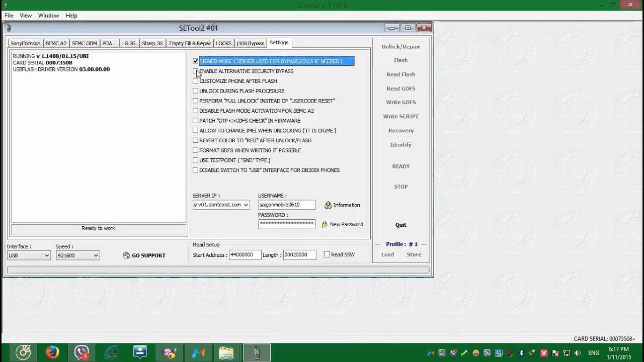Enable alternative security bypass checkbox
644x362 pixels.
coord(196,71)
